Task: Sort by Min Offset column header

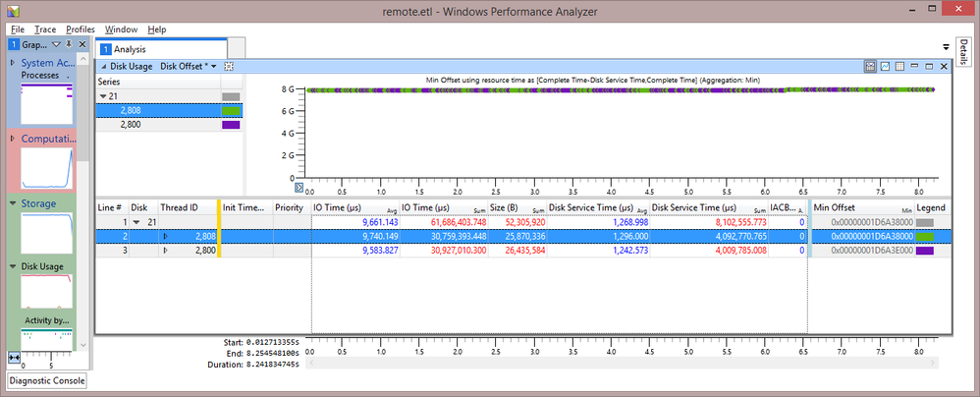Action: pos(863,207)
